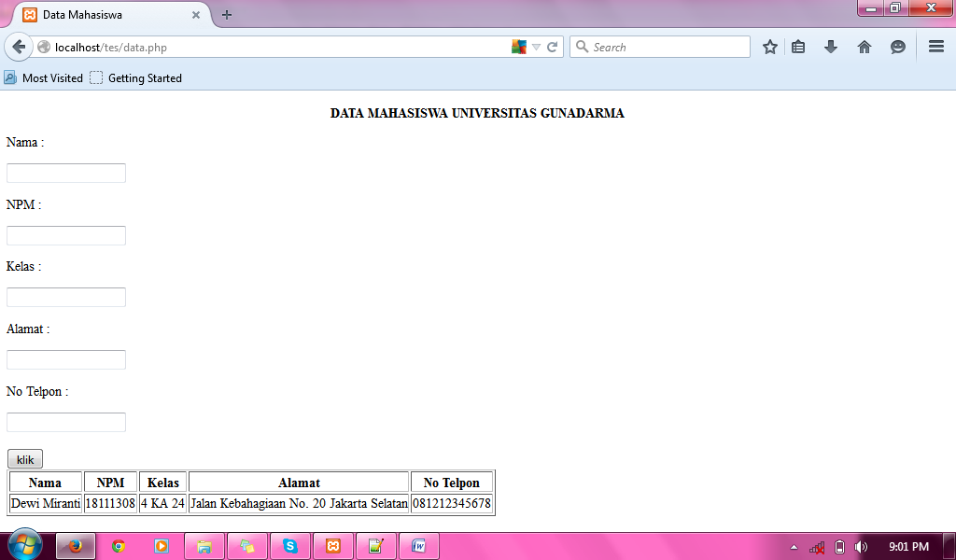Screen dimensions: 956x560
Task: Go back with the browser back arrow
Action: click(19, 47)
